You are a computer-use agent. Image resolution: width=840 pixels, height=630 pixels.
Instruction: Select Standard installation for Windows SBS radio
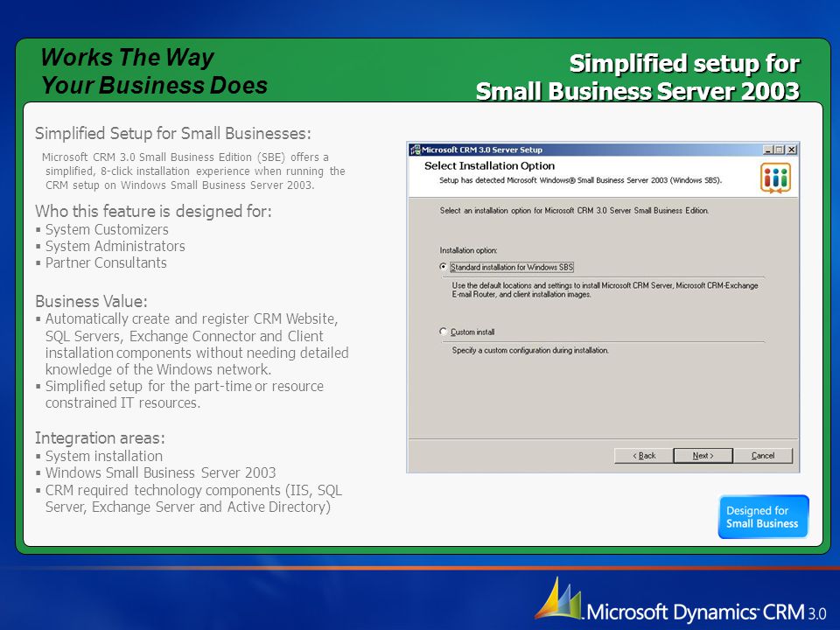[443, 267]
